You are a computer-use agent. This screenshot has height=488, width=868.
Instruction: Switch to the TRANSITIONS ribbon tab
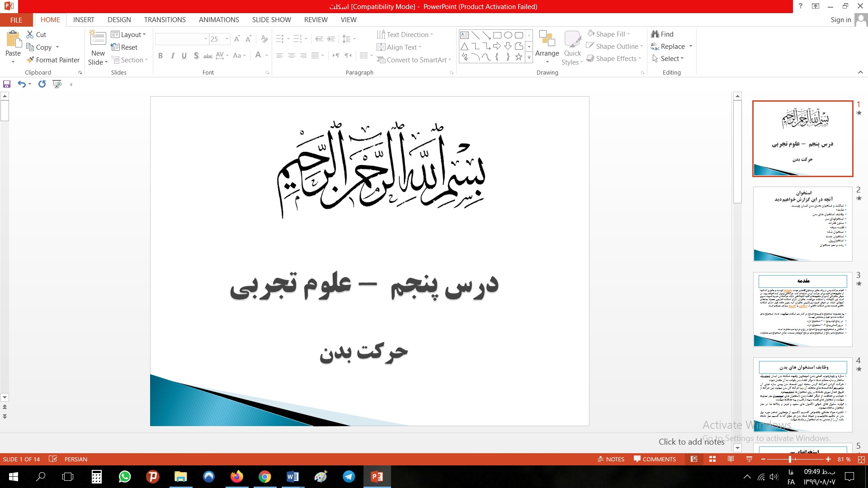click(x=165, y=20)
